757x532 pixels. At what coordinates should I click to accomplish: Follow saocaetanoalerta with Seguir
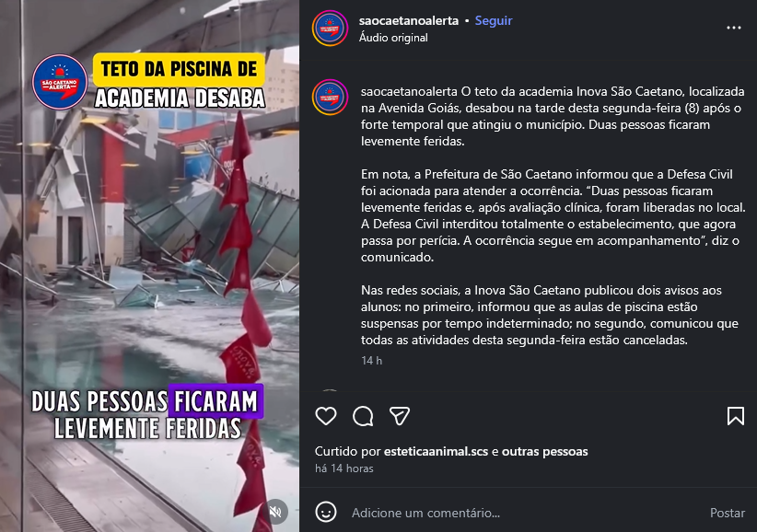pos(494,21)
